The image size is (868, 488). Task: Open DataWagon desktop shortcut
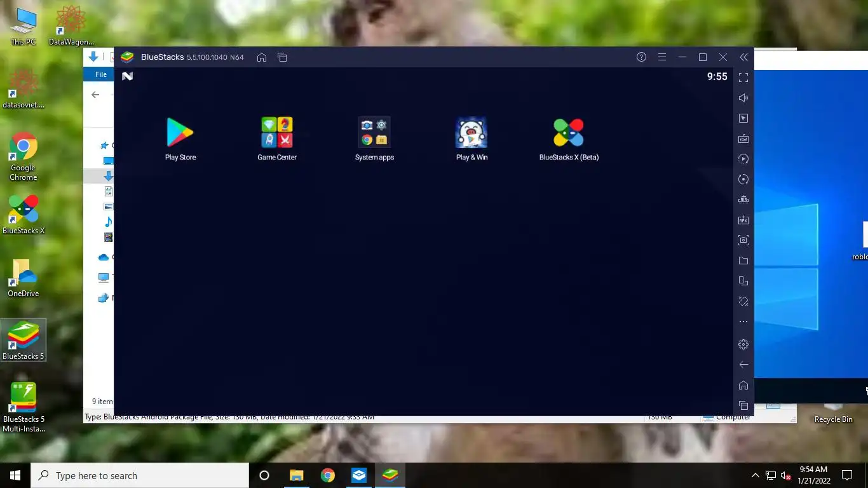click(71, 27)
